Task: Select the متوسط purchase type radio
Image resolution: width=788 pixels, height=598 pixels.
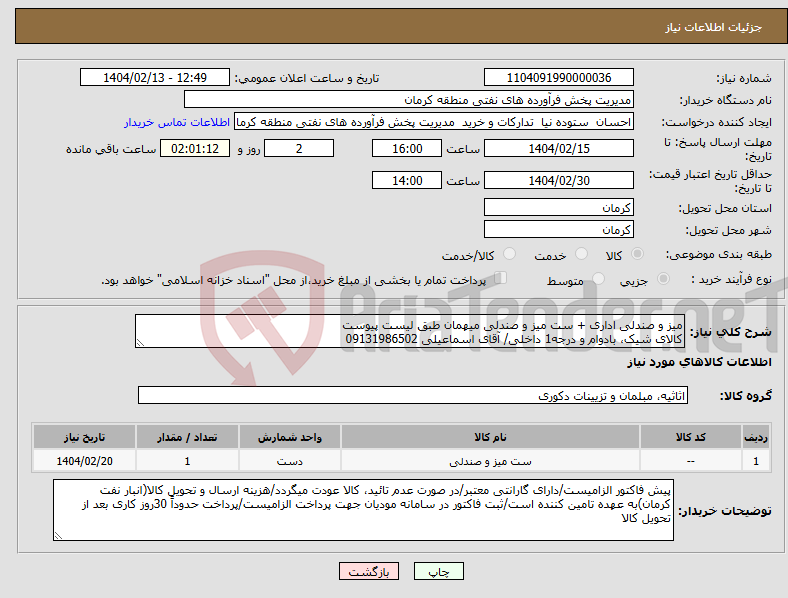Action: tap(598, 278)
